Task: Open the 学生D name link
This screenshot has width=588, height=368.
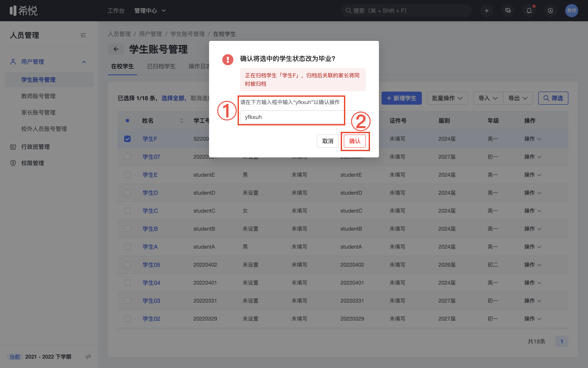Action: point(150,193)
